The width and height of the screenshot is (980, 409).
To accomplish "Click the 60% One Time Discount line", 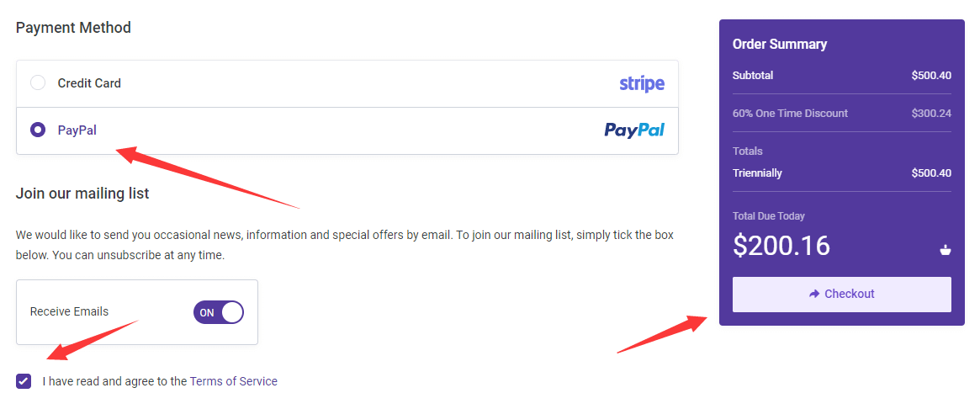I will 842,114.
